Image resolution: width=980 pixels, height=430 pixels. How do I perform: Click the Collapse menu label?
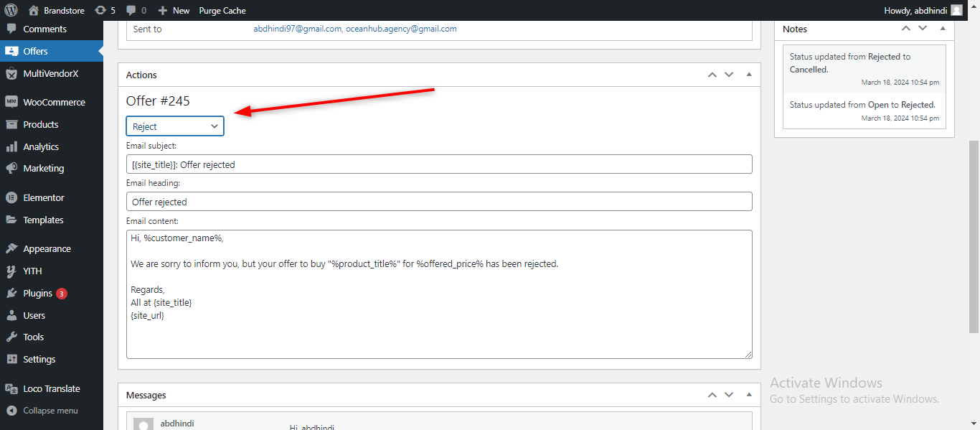tap(50, 411)
